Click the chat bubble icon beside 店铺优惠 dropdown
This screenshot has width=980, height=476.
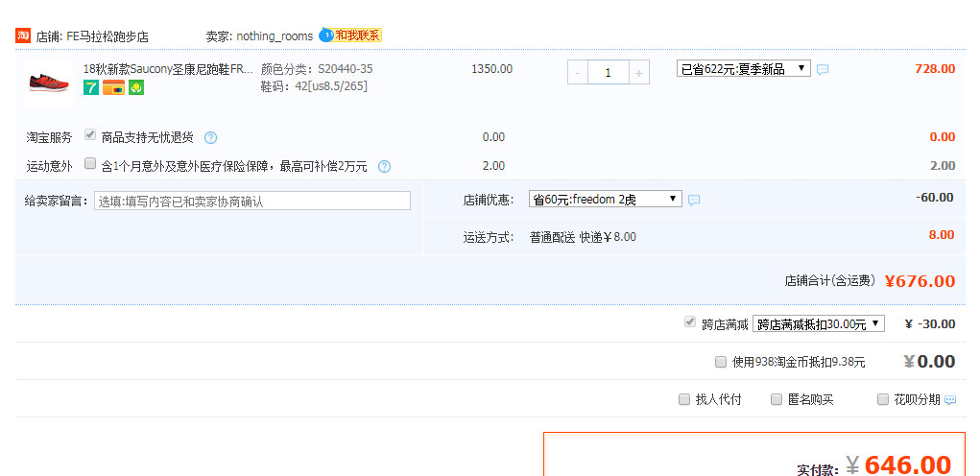694,201
